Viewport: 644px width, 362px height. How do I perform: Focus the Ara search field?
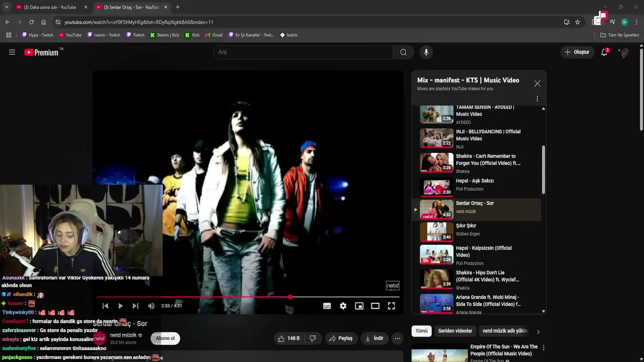(303, 52)
